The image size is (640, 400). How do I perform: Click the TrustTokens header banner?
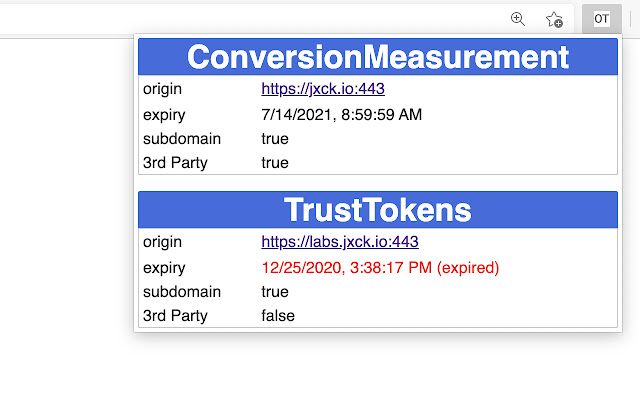click(378, 210)
